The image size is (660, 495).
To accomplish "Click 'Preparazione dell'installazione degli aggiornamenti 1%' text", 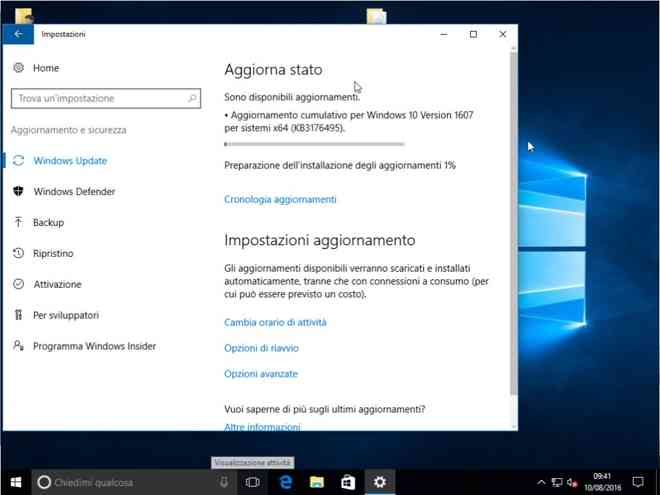I will pos(340,165).
